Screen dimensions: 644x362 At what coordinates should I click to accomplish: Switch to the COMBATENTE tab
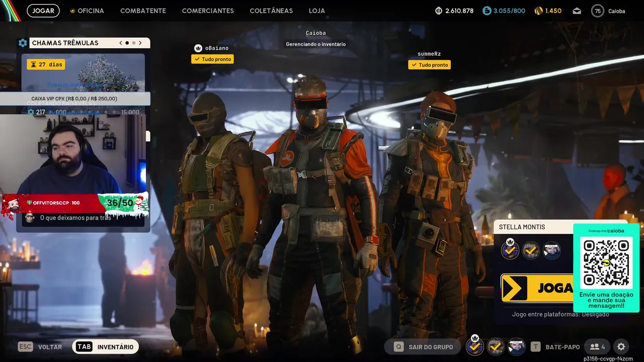pyautogui.click(x=143, y=11)
